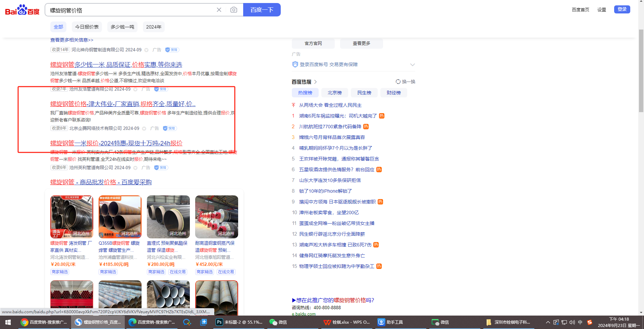The width and height of the screenshot is (644, 329).
Task: Click the 换一换 refresh icon
Action: coord(398,82)
